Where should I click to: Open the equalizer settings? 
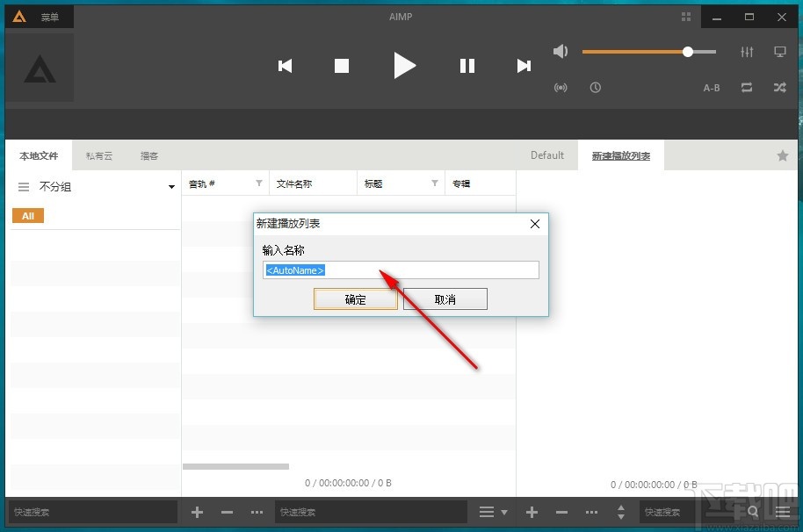coord(746,52)
